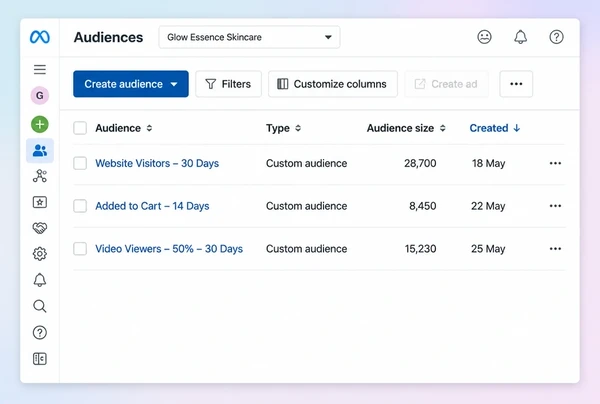
Task: Click the feedback face icon in header
Action: coord(484,37)
